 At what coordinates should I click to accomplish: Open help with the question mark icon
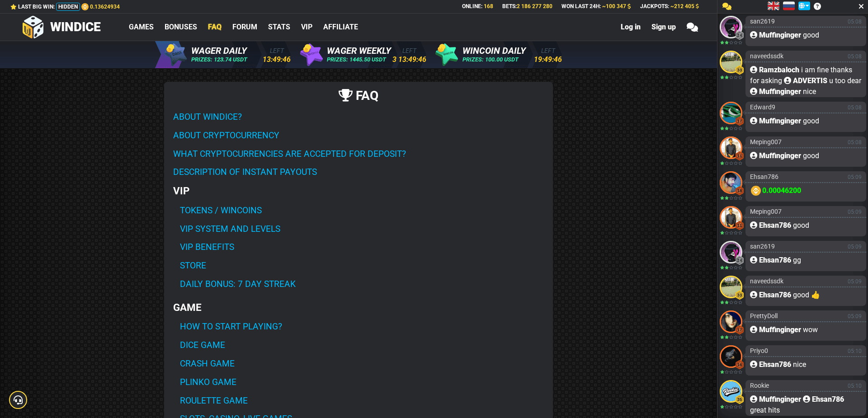click(817, 6)
